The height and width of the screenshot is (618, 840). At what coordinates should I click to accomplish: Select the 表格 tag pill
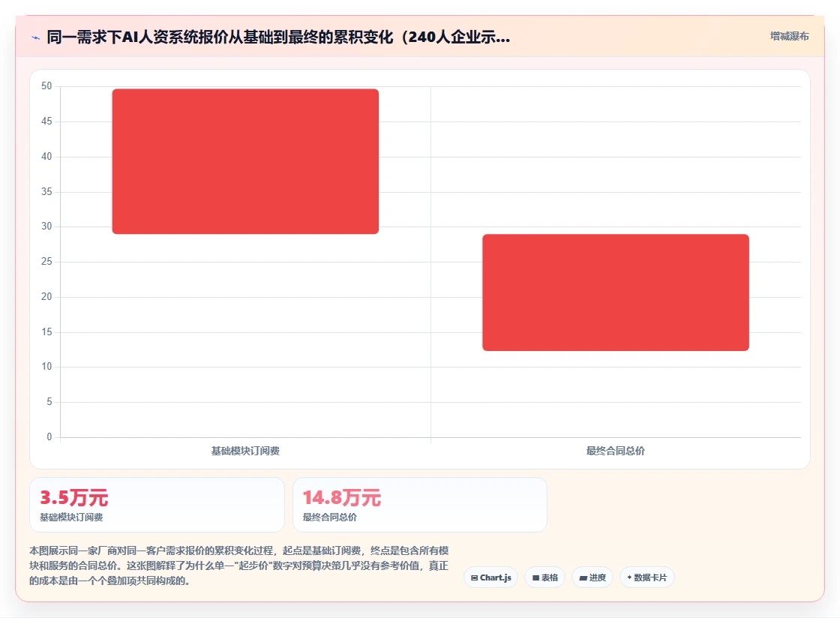click(544, 577)
